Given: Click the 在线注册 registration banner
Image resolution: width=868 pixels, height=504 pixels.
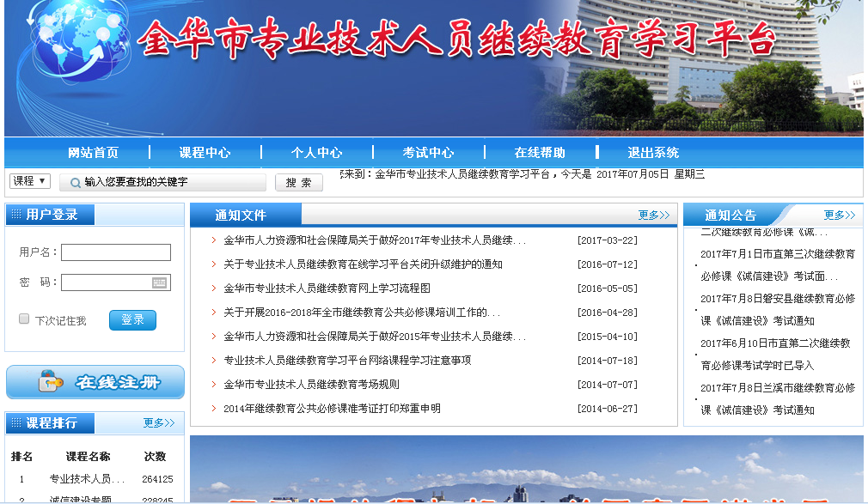Looking at the screenshot, I should 95,382.
